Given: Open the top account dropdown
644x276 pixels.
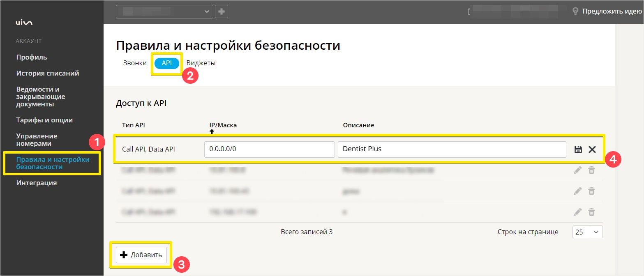Looking at the screenshot, I should (x=165, y=11).
